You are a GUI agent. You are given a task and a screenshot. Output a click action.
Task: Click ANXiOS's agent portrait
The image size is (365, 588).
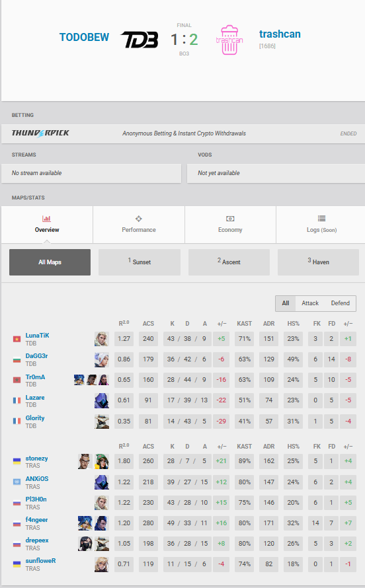click(x=101, y=482)
